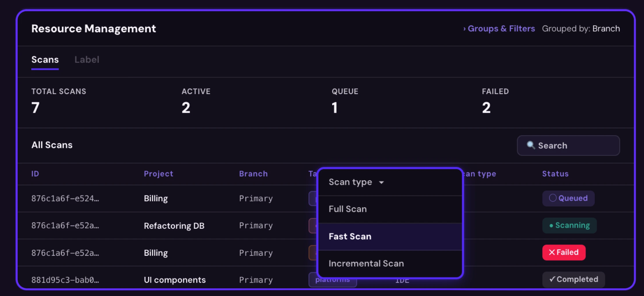Click the dropdown caret beside Scan type
The image size is (644, 296).
(381, 182)
